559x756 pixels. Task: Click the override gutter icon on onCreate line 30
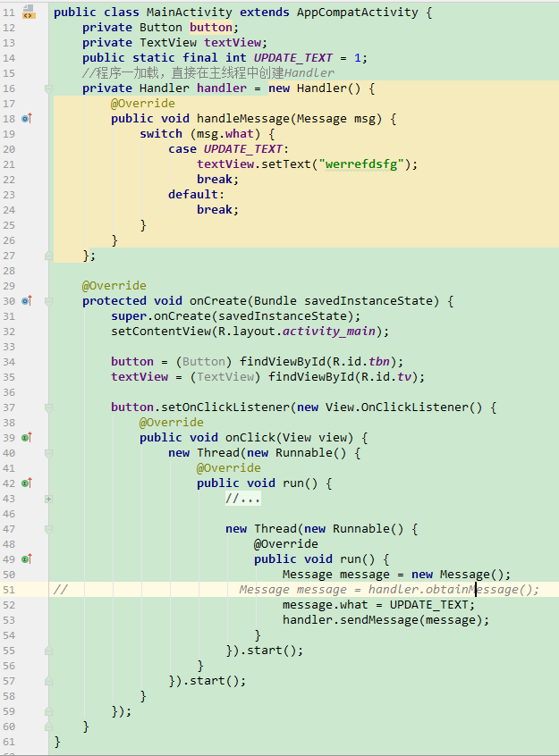pyautogui.click(x=27, y=301)
